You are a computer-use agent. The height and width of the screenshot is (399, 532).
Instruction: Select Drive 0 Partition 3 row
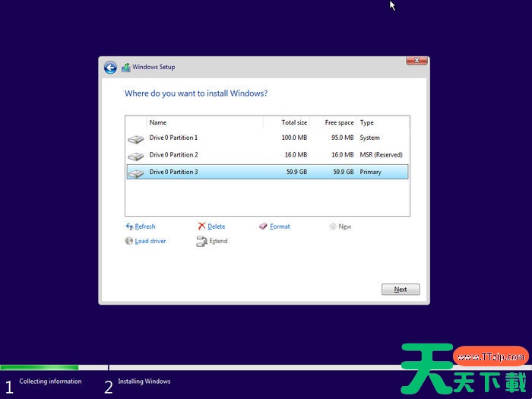268,172
